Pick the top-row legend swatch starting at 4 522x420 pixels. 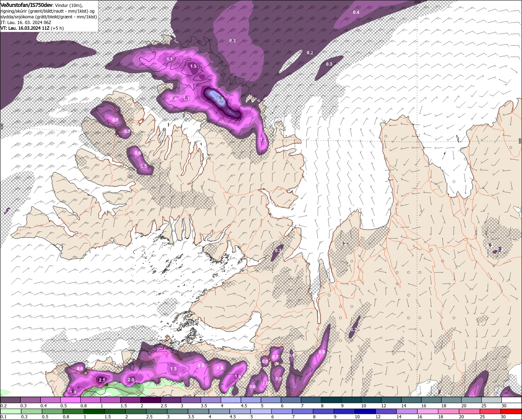(x=231, y=400)
